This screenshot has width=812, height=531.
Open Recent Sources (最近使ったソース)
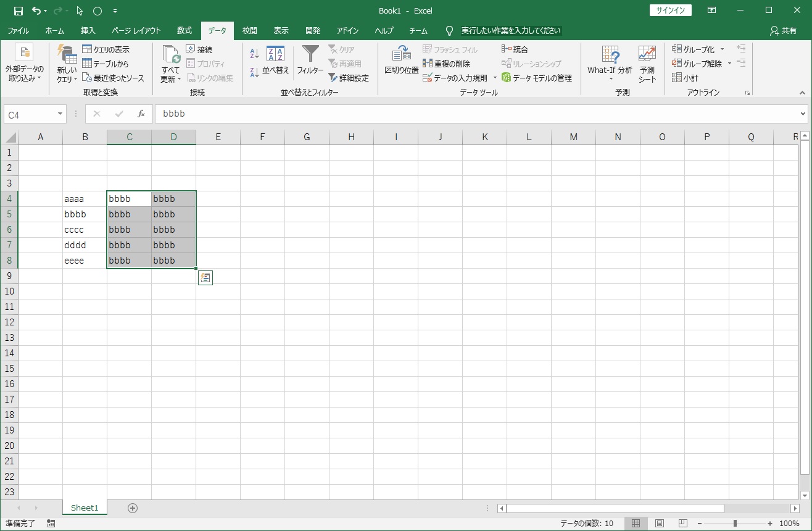point(113,78)
